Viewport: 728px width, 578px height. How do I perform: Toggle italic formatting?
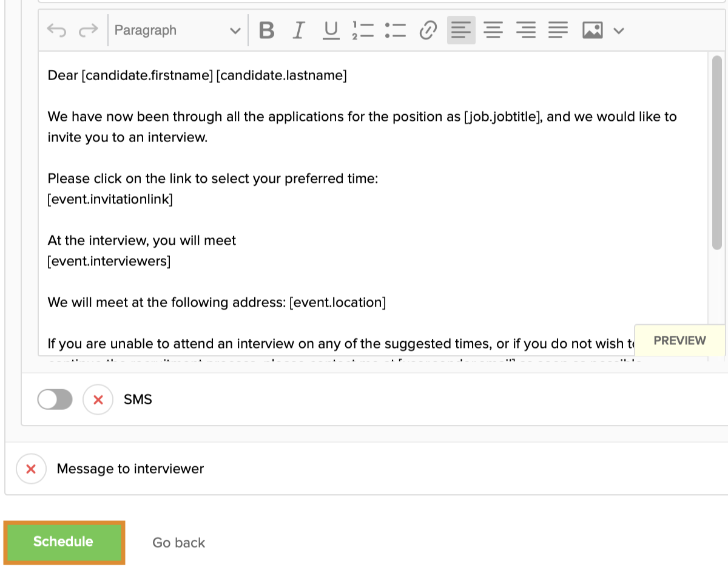coord(298,30)
